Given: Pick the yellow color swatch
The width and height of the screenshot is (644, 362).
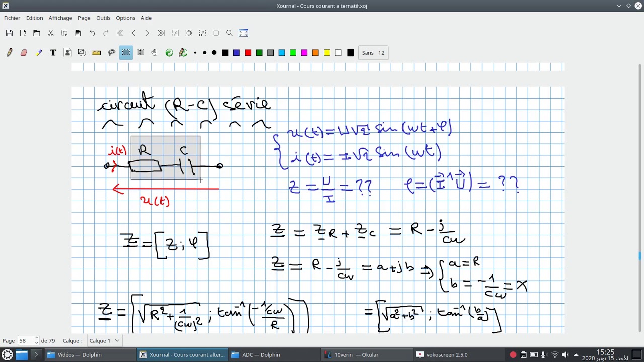Looking at the screenshot, I should (x=327, y=53).
